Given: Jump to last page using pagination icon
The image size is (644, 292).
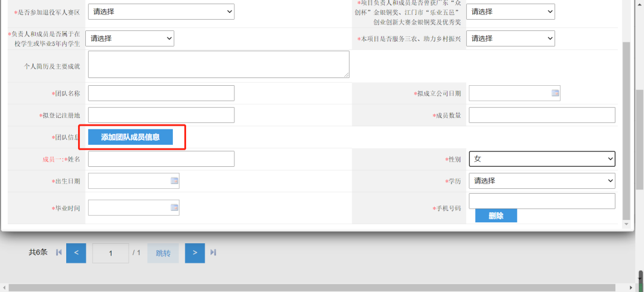Looking at the screenshot, I should 213,253.
